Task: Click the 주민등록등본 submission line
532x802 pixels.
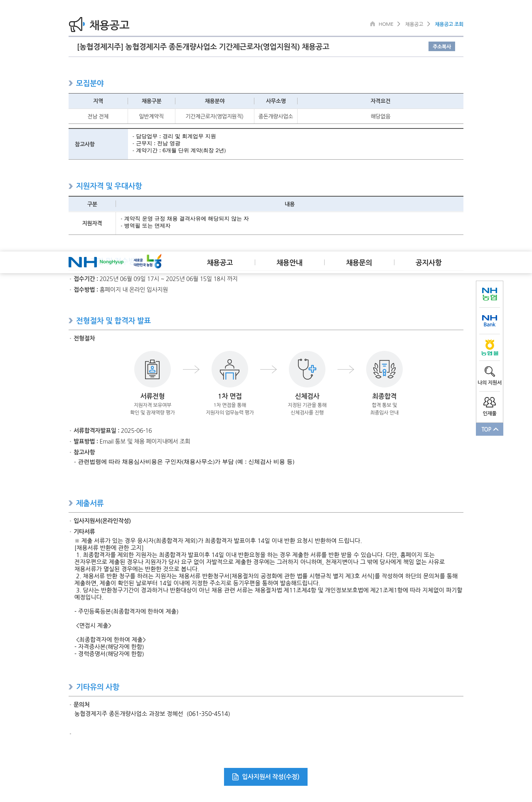Action: 126,611
